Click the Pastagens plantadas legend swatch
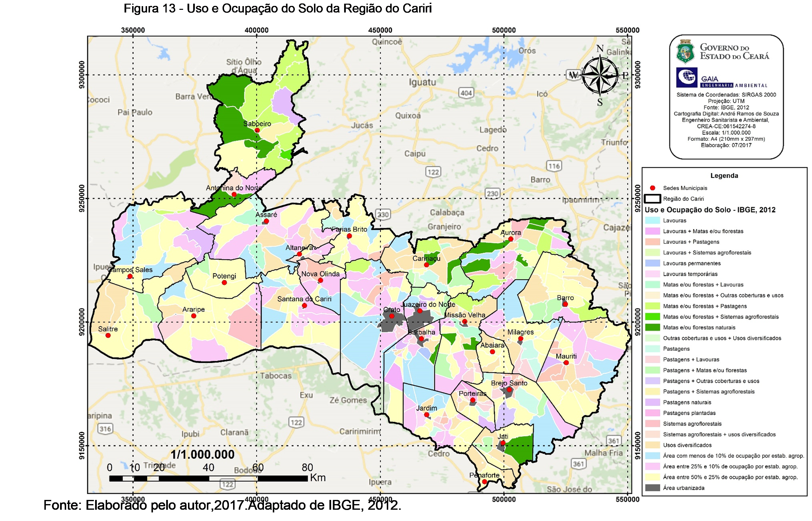Viewport: 812px width, 521px height. pos(653,413)
